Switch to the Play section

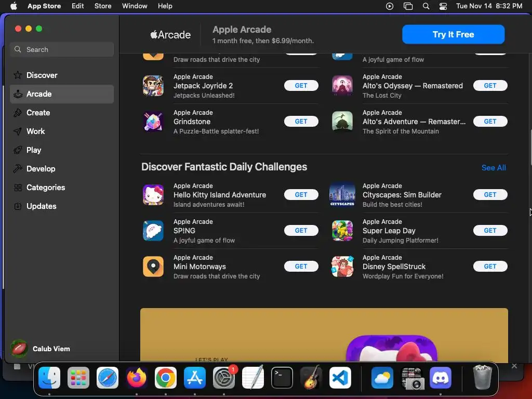click(62, 150)
